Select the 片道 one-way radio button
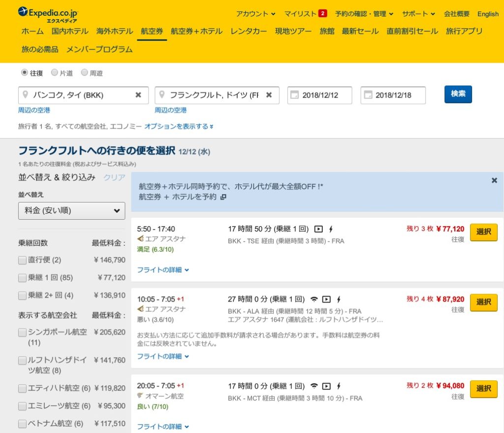504x433 pixels. 55,72
